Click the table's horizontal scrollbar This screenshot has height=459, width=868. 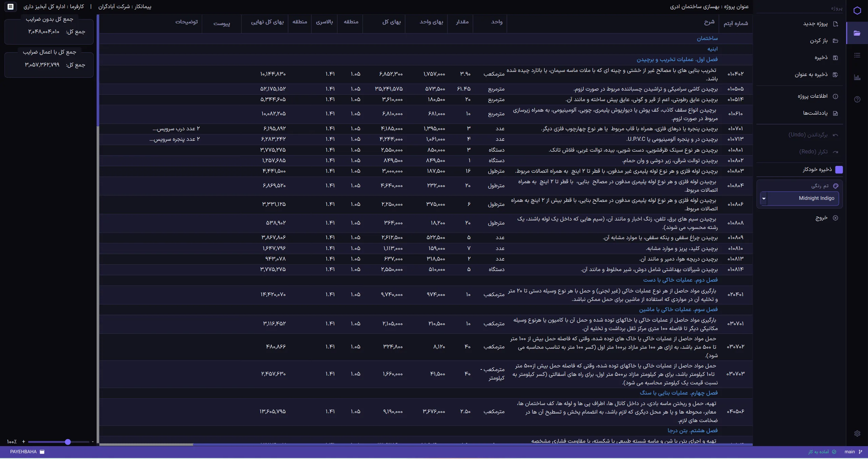473,444
